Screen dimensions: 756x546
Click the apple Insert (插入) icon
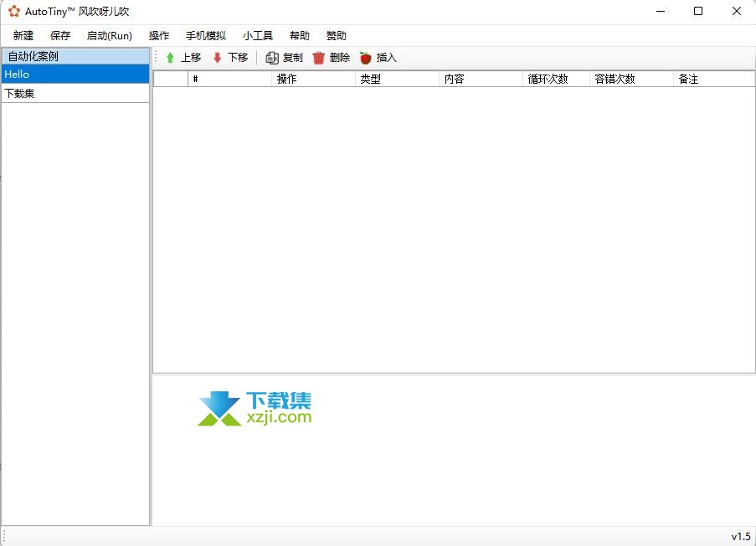coord(366,58)
